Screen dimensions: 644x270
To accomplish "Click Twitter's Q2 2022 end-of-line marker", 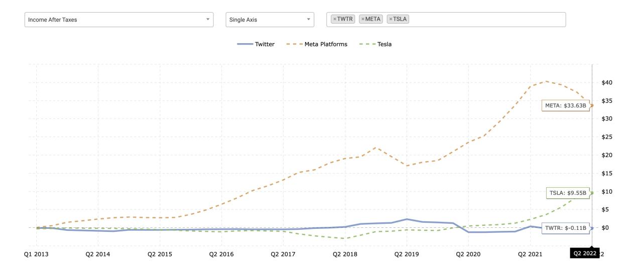I will [592, 228].
